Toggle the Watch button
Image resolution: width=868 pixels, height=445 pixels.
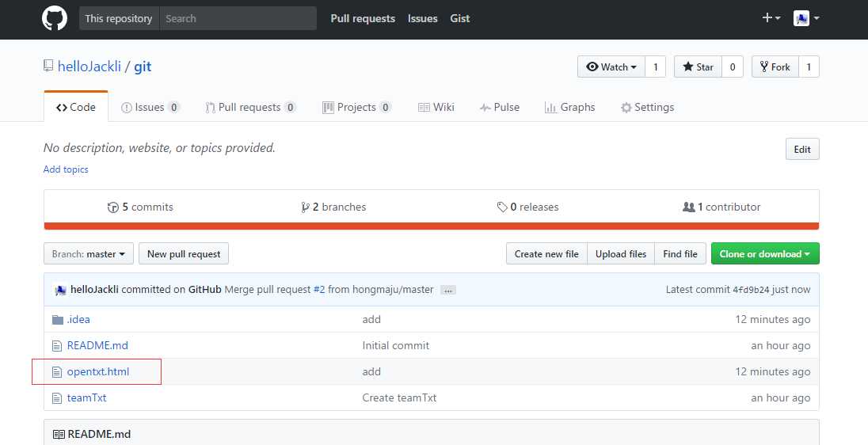pos(611,67)
